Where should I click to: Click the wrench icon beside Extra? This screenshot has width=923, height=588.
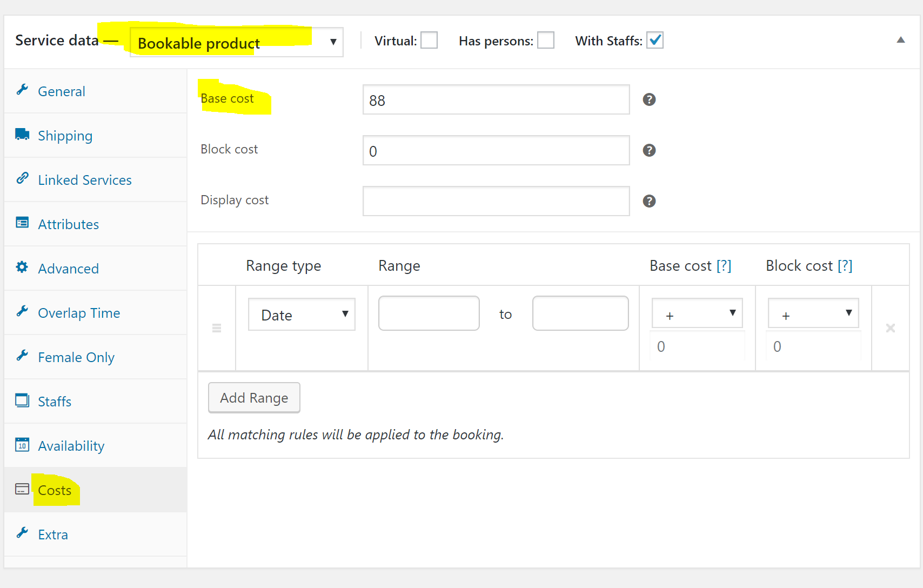pyautogui.click(x=22, y=533)
